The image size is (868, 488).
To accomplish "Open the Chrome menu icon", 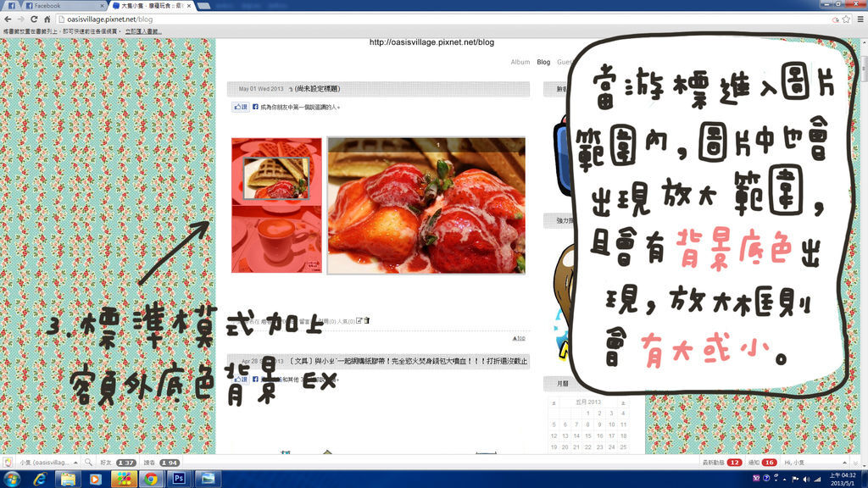I will pyautogui.click(x=860, y=19).
